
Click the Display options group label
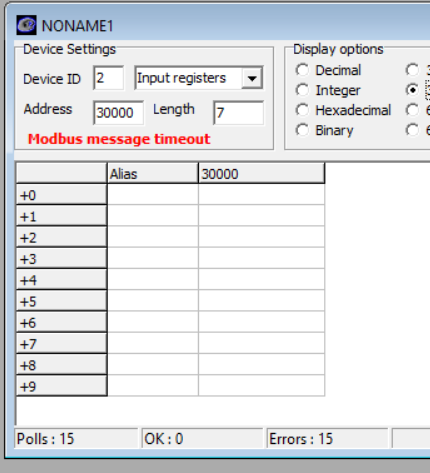pos(338,49)
